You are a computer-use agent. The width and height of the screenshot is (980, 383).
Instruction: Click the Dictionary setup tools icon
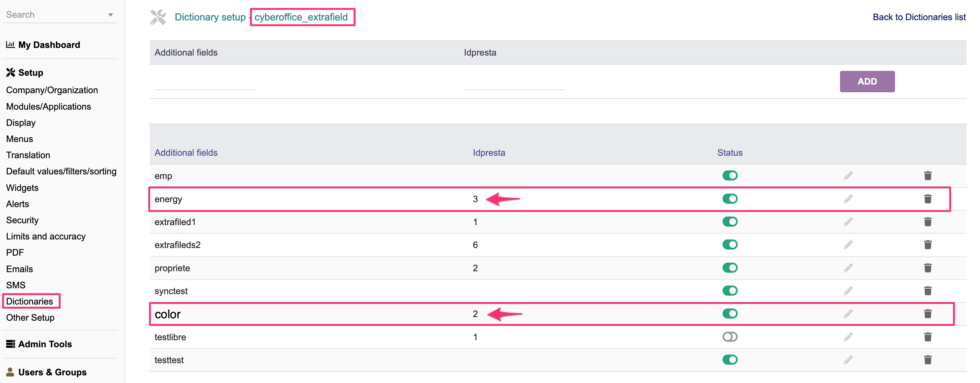158,17
